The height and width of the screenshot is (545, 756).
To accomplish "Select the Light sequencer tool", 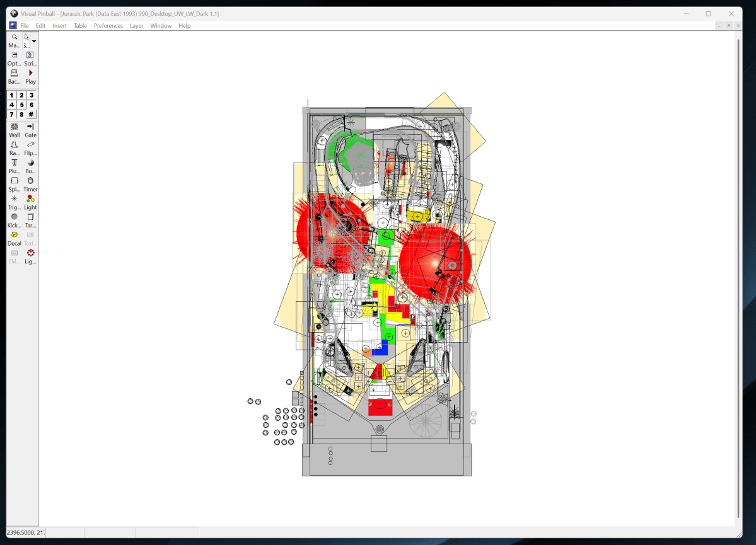I will [30, 256].
